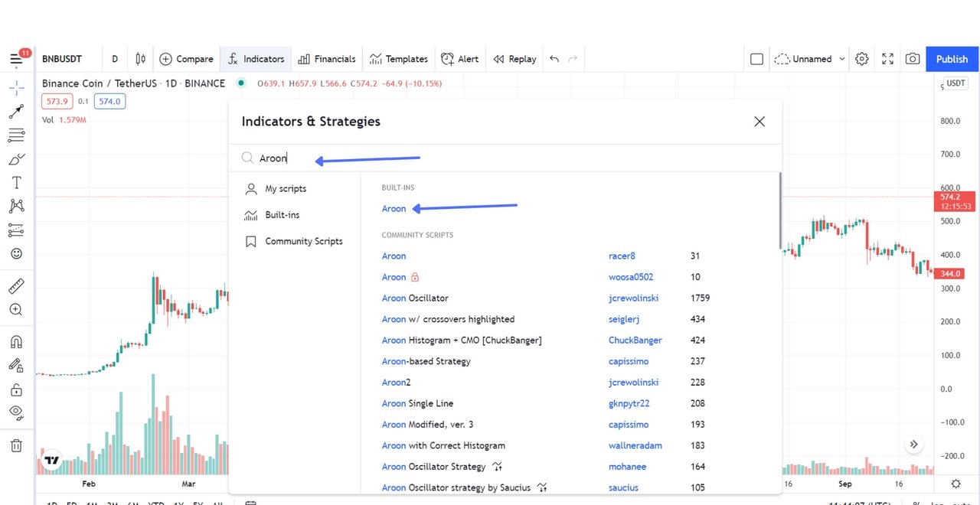Select Community Scripts category

tap(293, 241)
